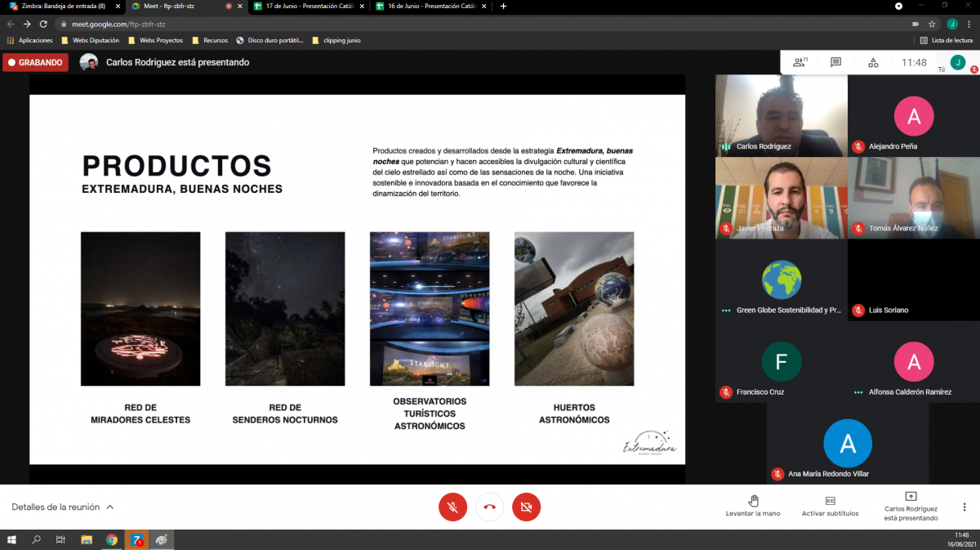Hang up with the red end-call button
This screenshot has width=980, height=550.
pyautogui.click(x=489, y=507)
